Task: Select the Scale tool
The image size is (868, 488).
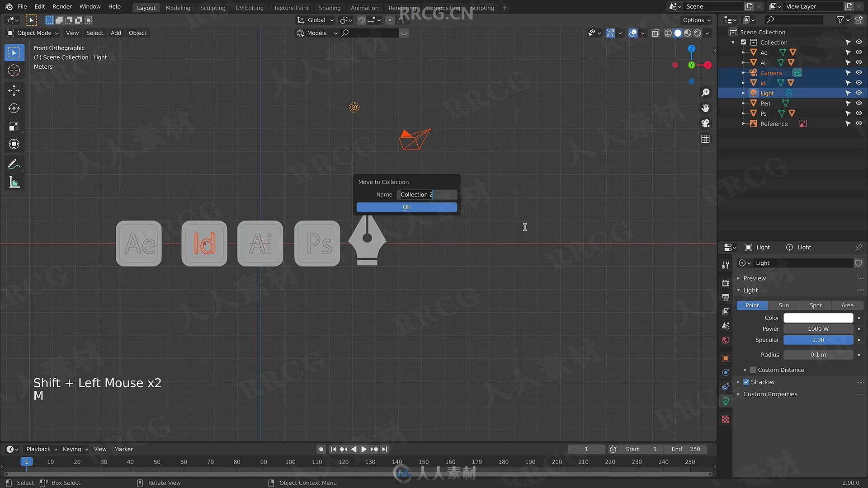Action: tap(14, 126)
